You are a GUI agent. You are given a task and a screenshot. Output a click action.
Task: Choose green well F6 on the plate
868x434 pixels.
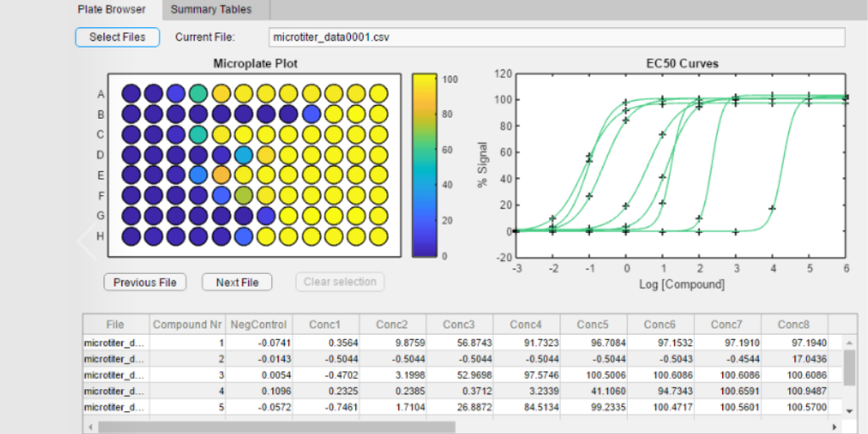tap(243, 195)
